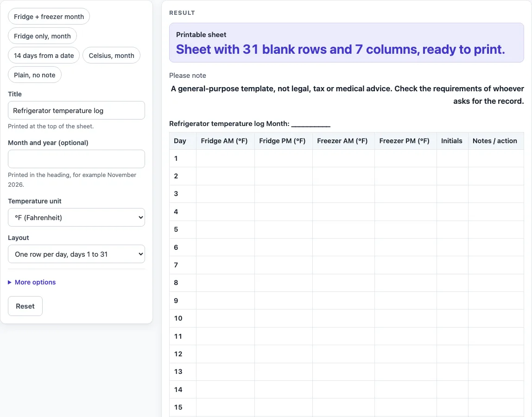532x417 pixels.
Task: Select the '14 days from a date' preset
Action: (44, 55)
